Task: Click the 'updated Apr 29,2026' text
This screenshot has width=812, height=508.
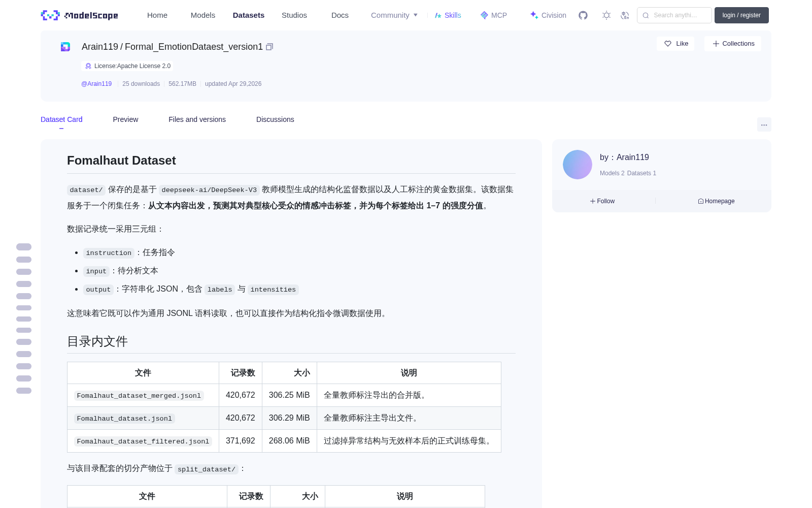Action: 233,84
